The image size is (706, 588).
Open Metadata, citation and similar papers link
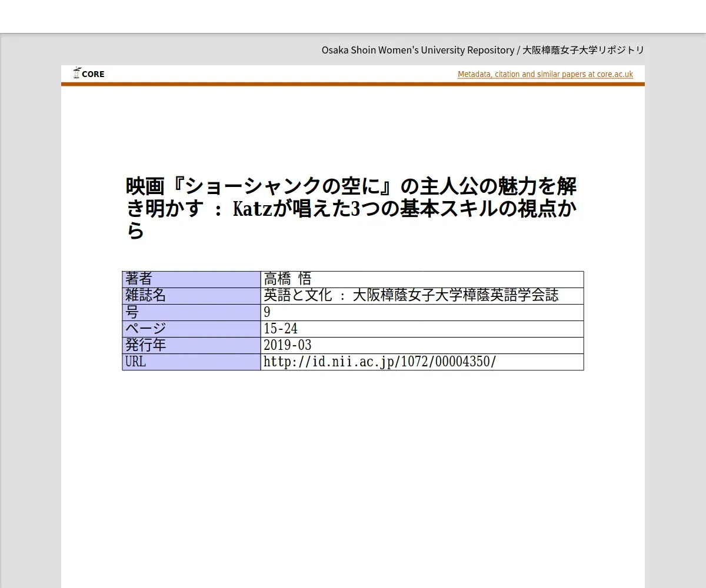click(x=545, y=74)
